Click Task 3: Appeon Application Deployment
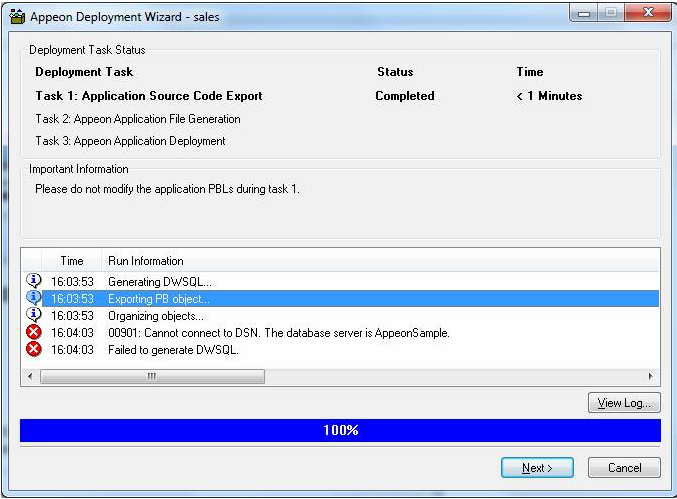 pos(130,141)
